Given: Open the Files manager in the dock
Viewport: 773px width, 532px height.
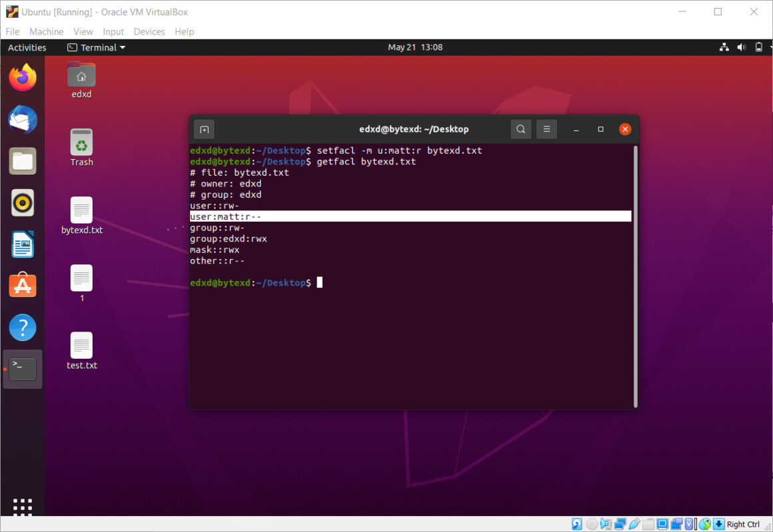Looking at the screenshot, I should 23,161.
